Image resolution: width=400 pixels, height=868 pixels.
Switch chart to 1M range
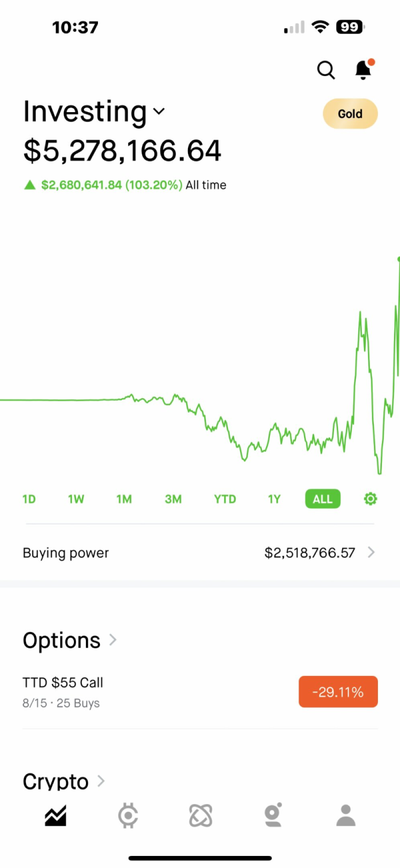coord(124,499)
